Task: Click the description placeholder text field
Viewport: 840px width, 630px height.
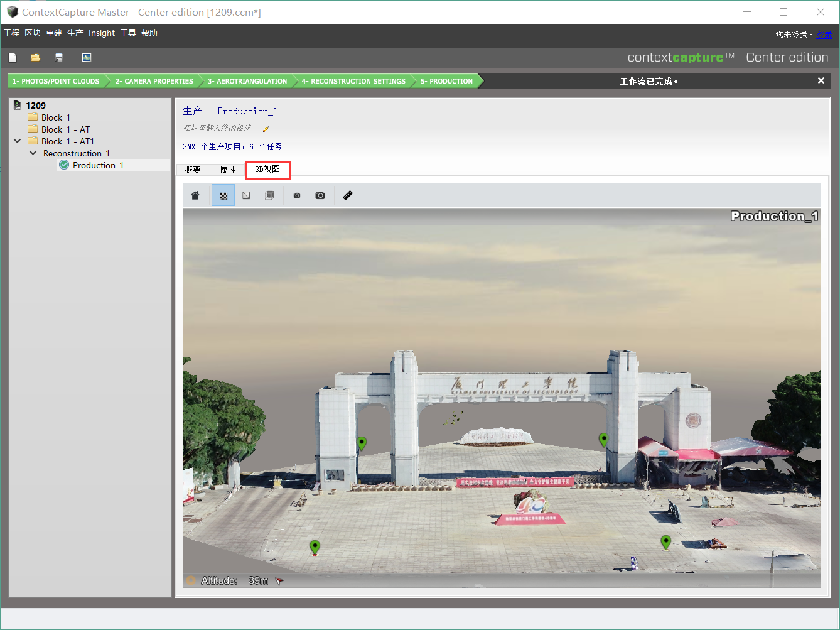Action: (217, 128)
